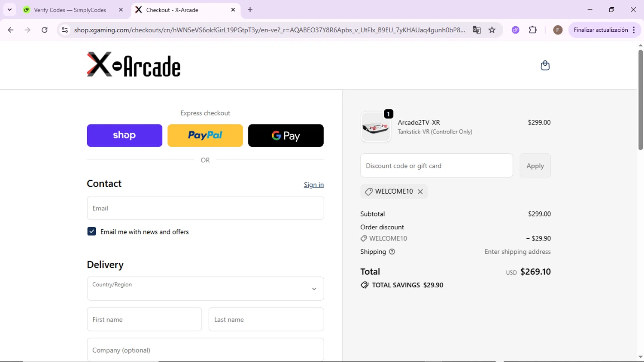This screenshot has height=362, width=644.
Task: Bookmark this page with the star icon
Action: click(x=492, y=30)
